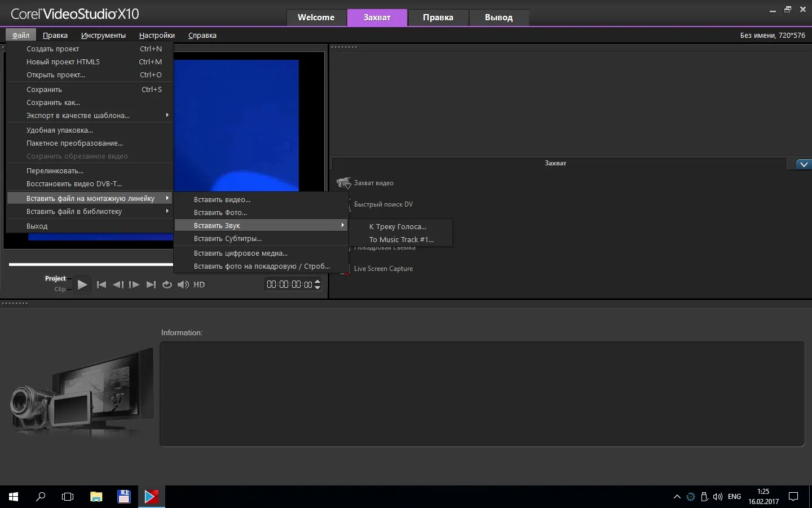Select Clip playback mode
The image size is (812, 508).
coord(60,289)
